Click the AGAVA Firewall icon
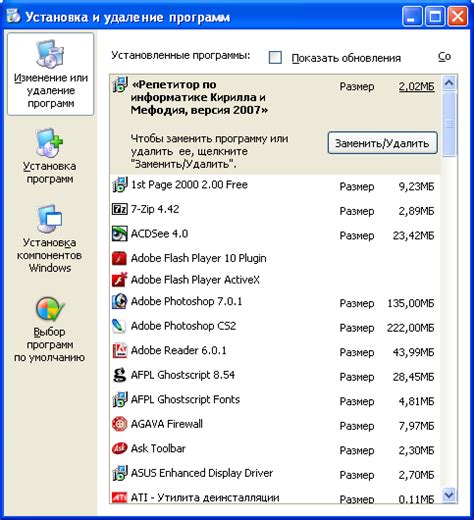This screenshot has height=520, width=474. (119, 424)
